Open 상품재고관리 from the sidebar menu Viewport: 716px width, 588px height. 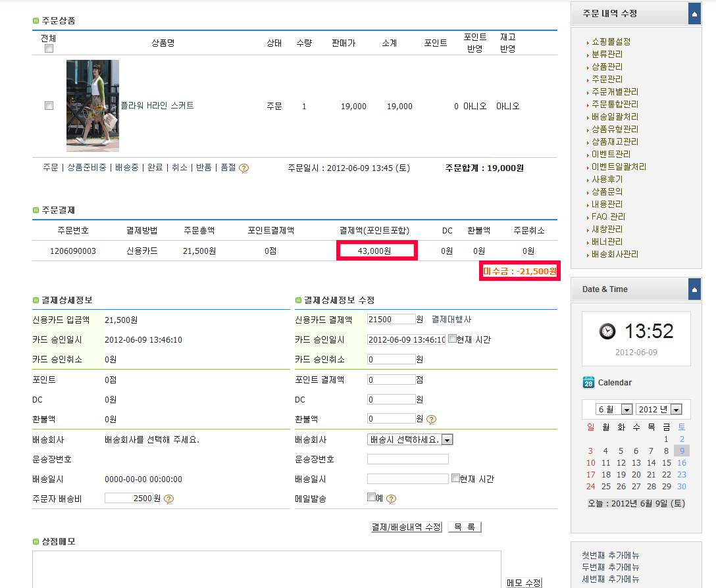click(615, 141)
